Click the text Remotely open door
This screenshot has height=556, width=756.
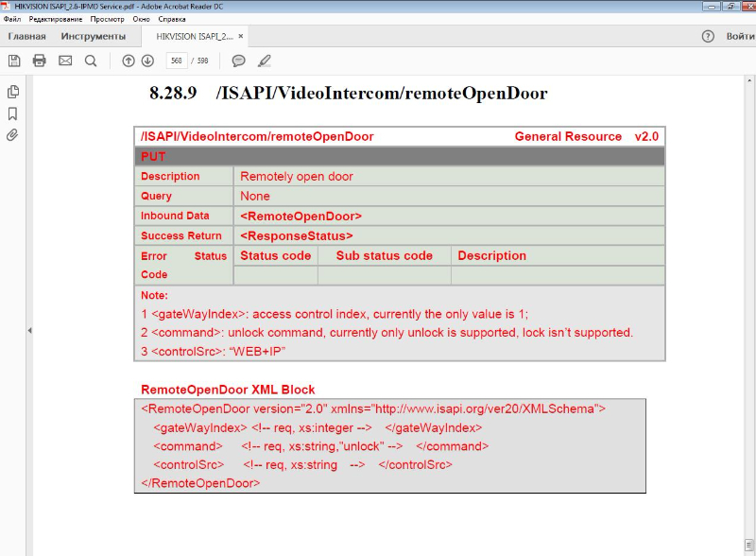[x=297, y=177]
